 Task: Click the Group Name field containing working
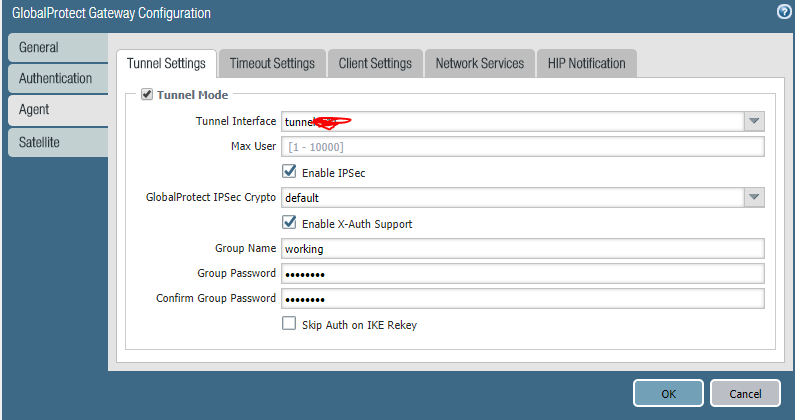(523, 249)
